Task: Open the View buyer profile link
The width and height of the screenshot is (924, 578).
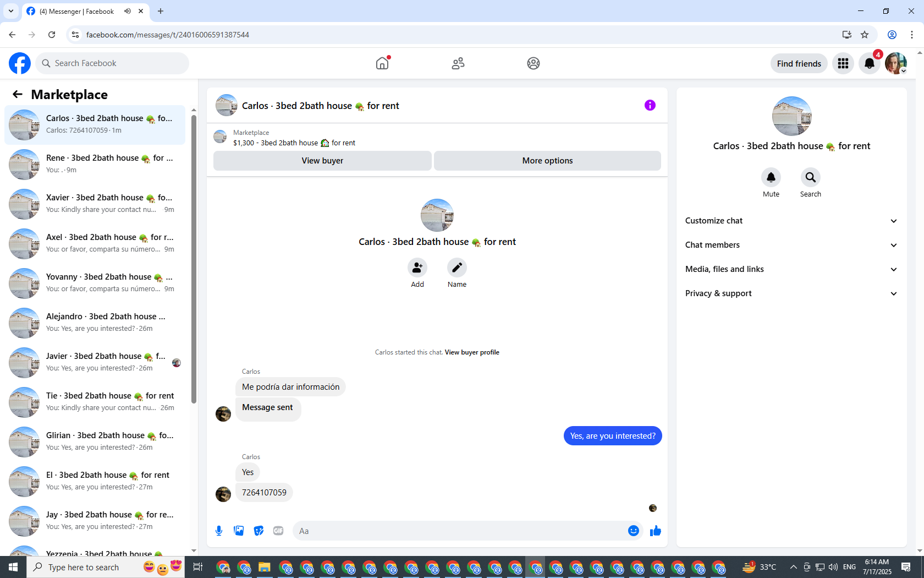Action: pyautogui.click(x=472, y=352)
